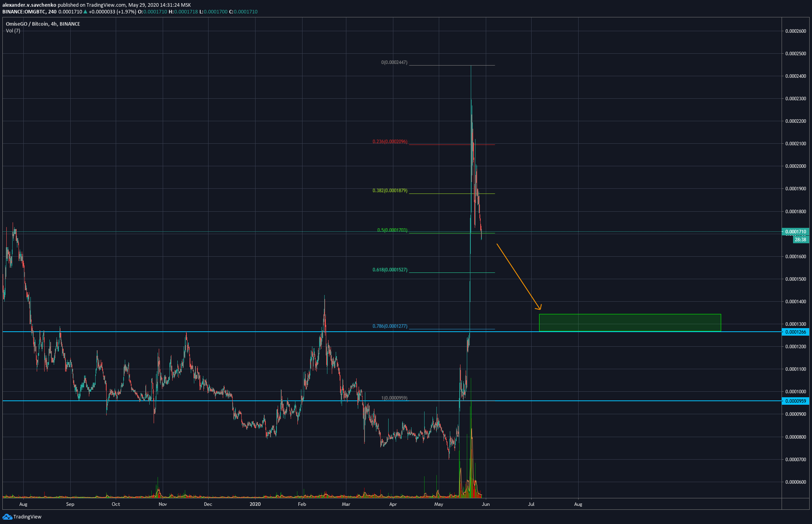812x524 pixels.
Task: Select the 0.0002200 price axis label
Action: [x=795, y=121]
